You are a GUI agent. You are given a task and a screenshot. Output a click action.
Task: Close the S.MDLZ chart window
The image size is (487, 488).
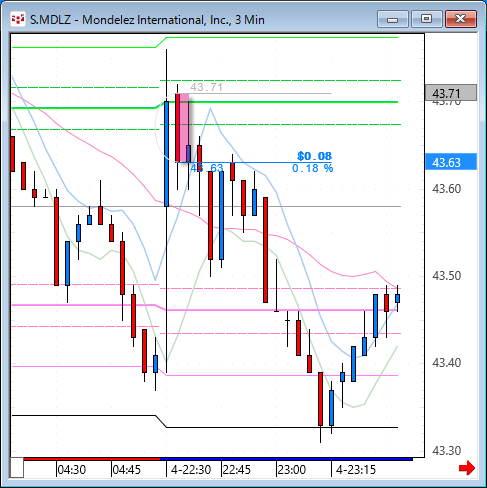[x=461, y=19]
